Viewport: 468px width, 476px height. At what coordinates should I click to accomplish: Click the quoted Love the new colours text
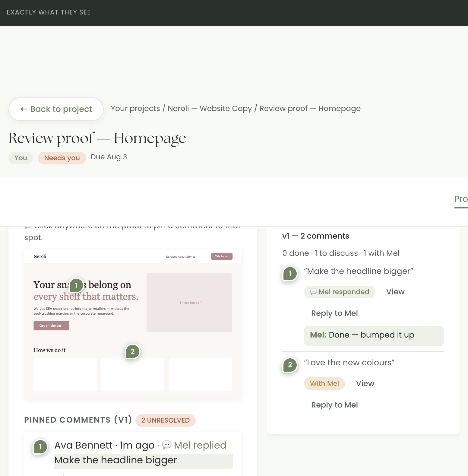point(349,363)
